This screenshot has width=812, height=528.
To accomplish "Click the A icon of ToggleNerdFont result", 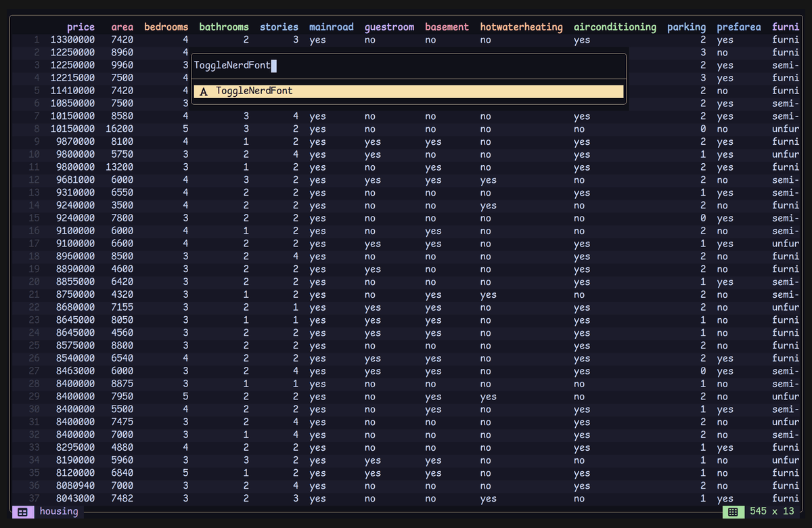I will [x=204, y=91].
